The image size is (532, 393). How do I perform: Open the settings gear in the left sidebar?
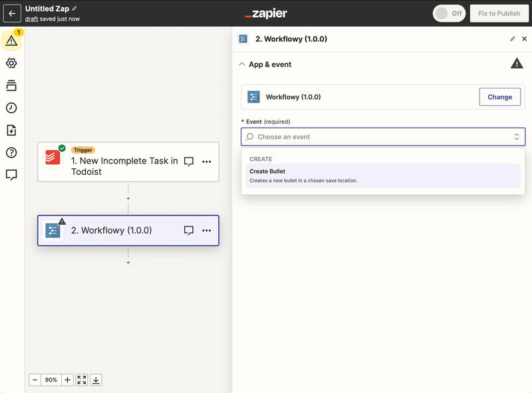12,63
